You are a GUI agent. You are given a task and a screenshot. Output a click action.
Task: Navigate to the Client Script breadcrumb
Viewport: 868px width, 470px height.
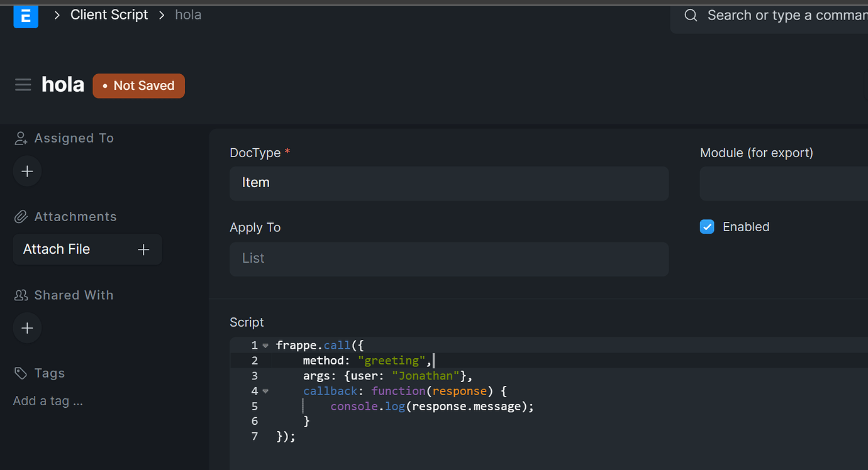[109, 14]
